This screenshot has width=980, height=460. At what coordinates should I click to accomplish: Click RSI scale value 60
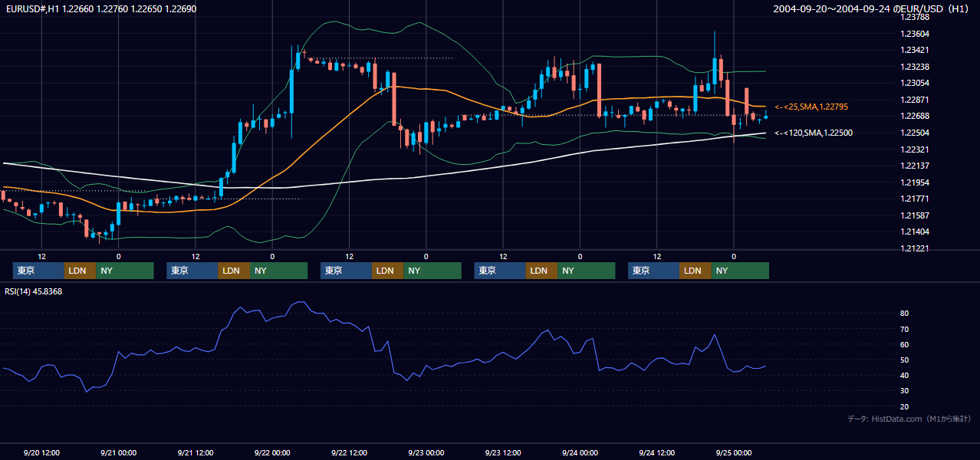[905, 344]
